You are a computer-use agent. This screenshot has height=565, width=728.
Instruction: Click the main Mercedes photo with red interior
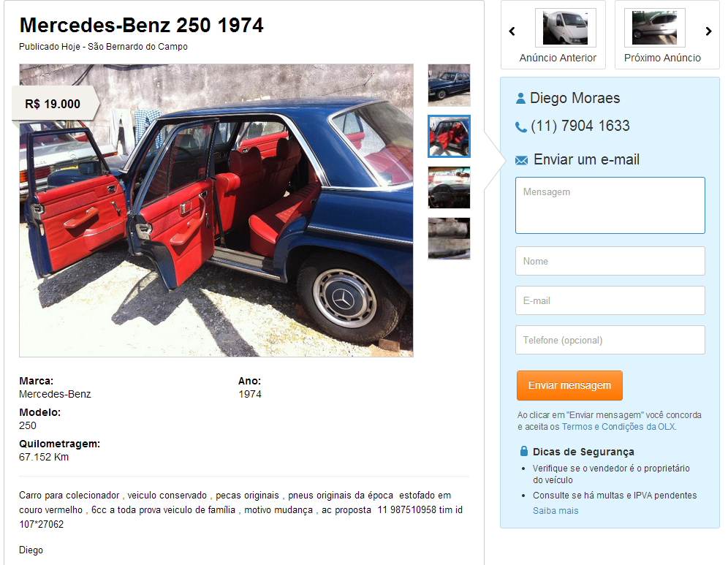pos(216,211)
